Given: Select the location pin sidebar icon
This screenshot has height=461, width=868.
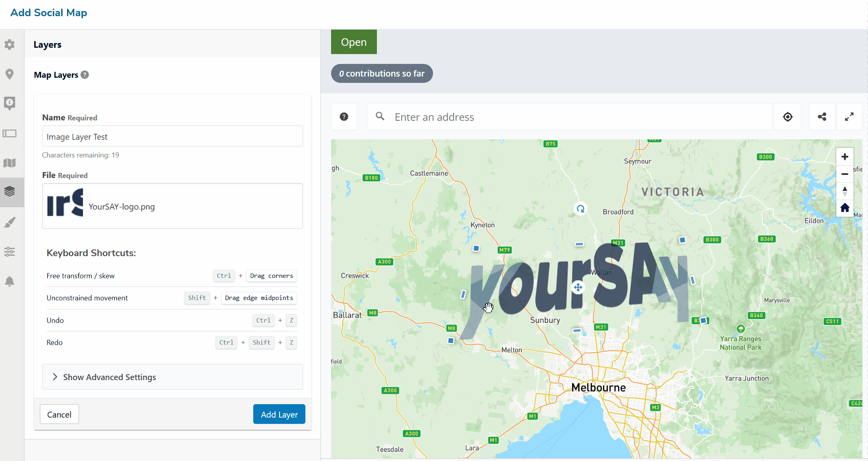Looking at the screenshot, I should coord(9,74).
